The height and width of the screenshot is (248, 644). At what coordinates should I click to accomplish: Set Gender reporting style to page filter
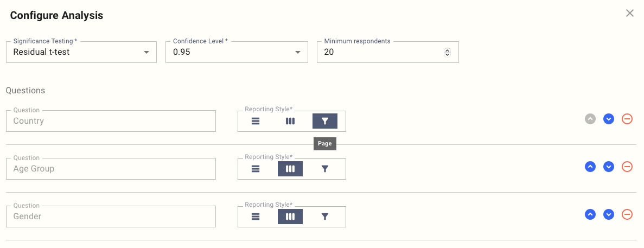click(x=324, y=217)
